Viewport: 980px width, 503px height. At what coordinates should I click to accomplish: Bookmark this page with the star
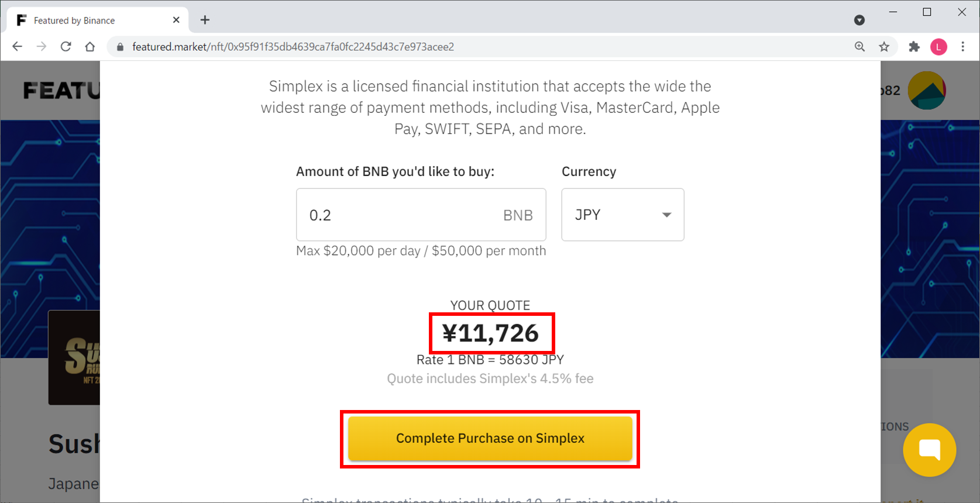(884, 47)
